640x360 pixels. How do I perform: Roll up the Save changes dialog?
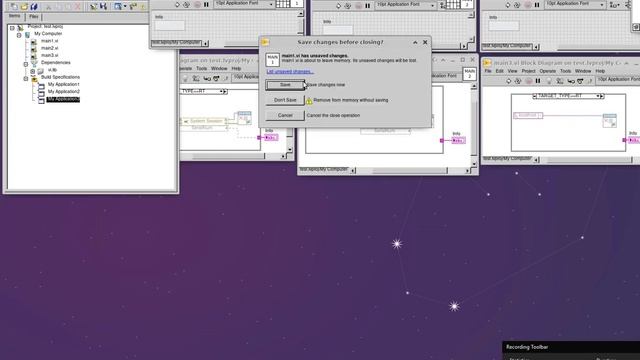(x=415, y=42)
